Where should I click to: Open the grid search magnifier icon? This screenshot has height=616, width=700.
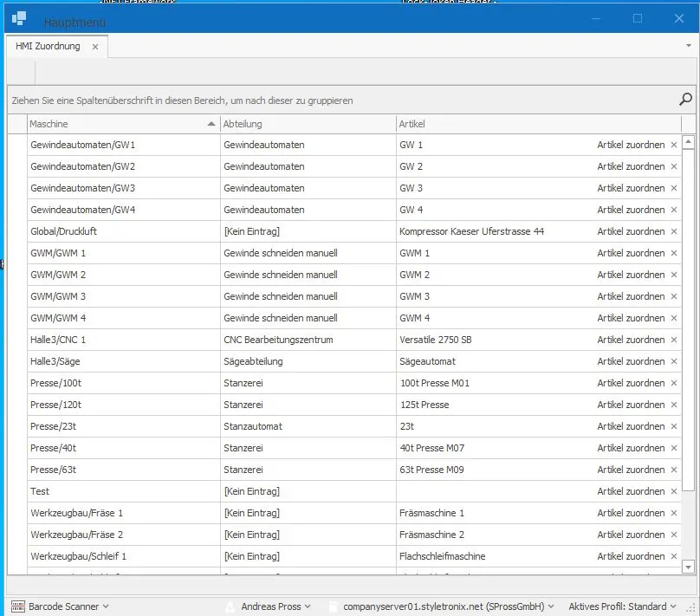click(685, 99)
